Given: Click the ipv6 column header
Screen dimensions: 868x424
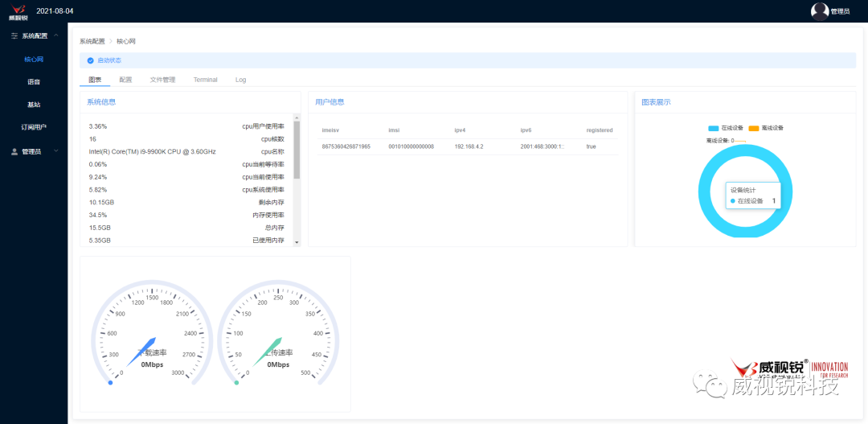Looking at the screenshot, I should 526,130.
